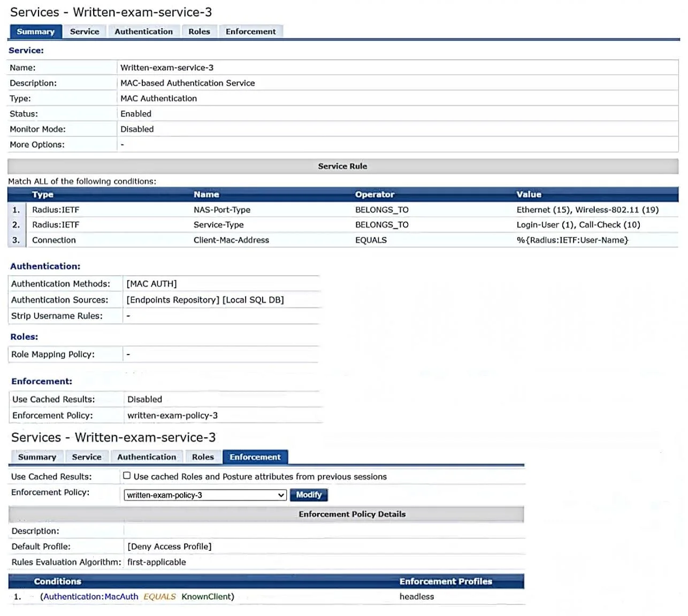Expand the written-exam-policy-3 enforcement policy dropdown
688x616 pixels.
click(205, 495)
